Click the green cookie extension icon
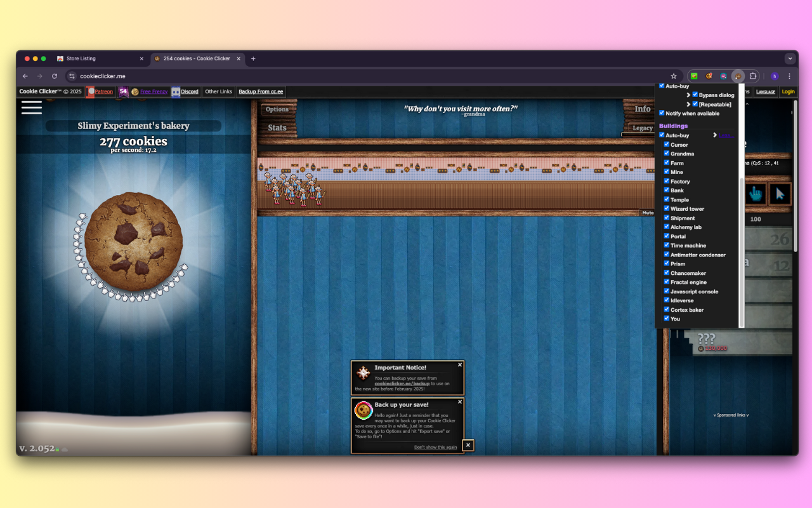 point(693,76)
